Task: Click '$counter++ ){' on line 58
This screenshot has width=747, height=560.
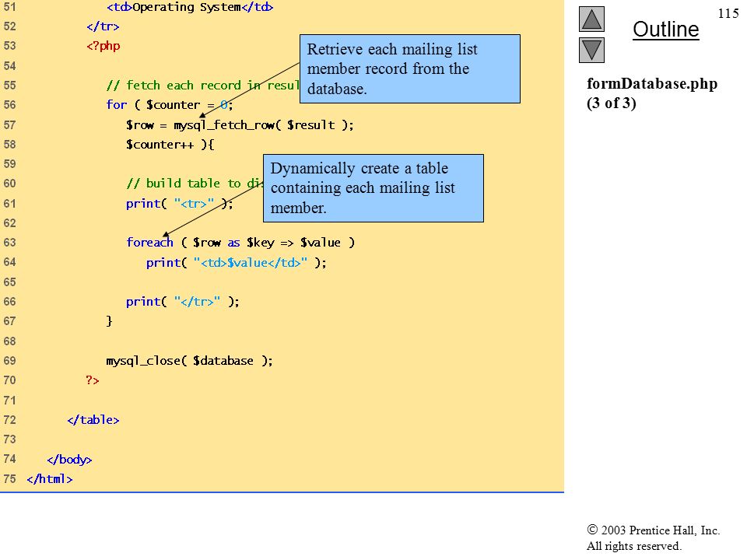Action: pyautogui.click(x=170, y=145)
